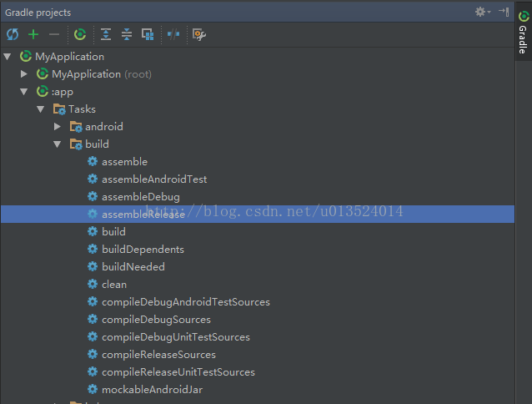Collapse the Tasks folder
Screen dimensions: 532x404
(40, 109)
